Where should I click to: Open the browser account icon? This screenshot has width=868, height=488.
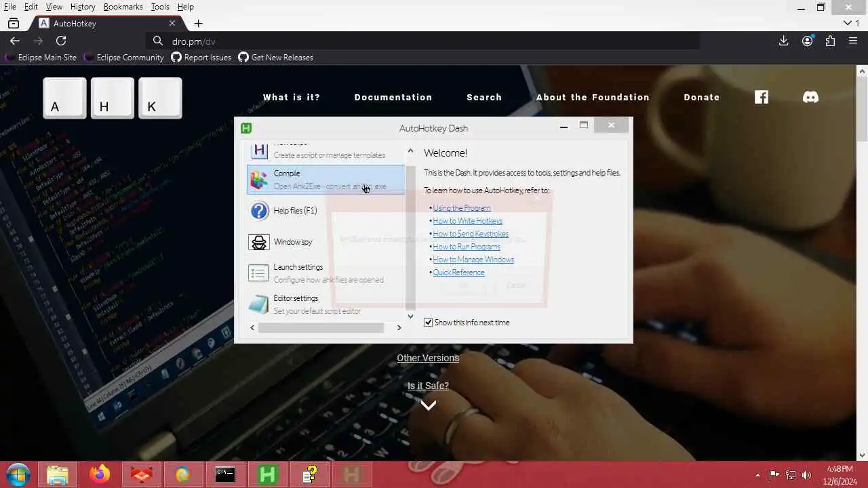click(x=807, y=41)
